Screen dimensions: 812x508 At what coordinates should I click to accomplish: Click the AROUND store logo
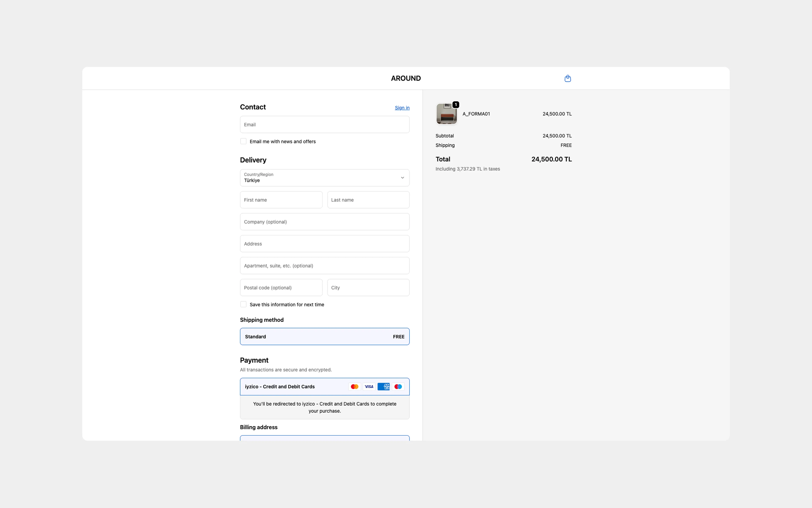(406, 78)
